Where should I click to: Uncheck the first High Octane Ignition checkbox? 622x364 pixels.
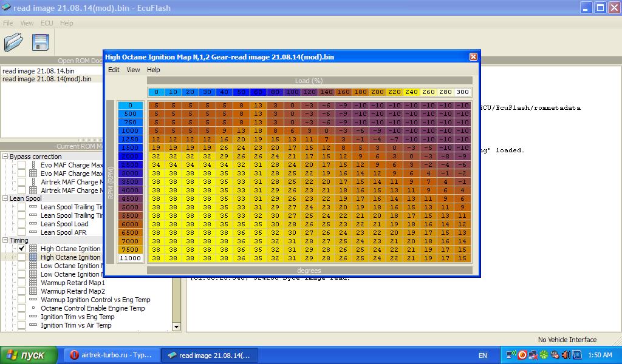point(22,249)
